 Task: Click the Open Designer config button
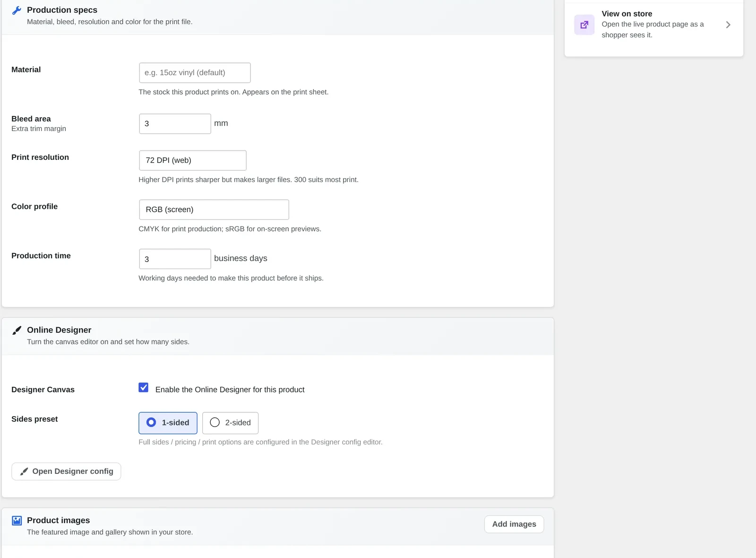point(66,471)
